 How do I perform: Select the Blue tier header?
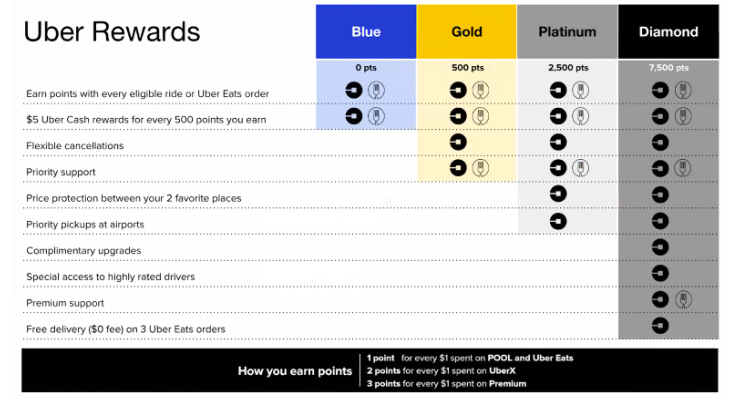click(366, 31)
